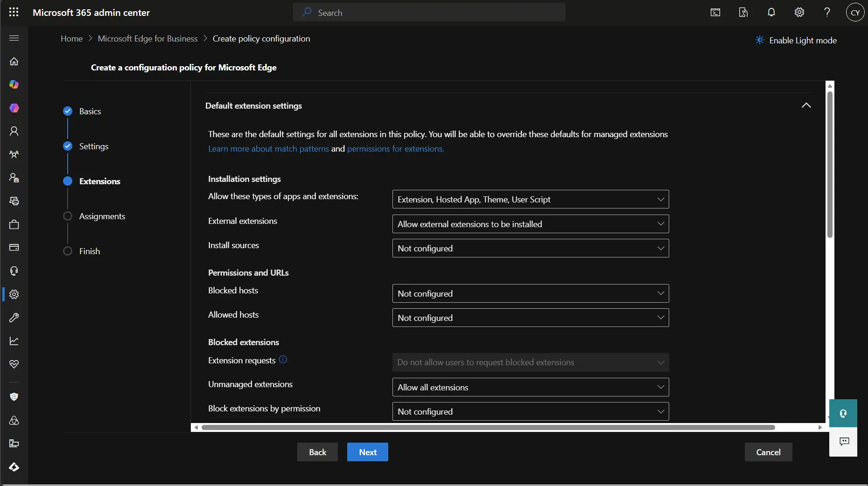Click the Search input field
Viewport: 868px width, 486px height.
429,13
